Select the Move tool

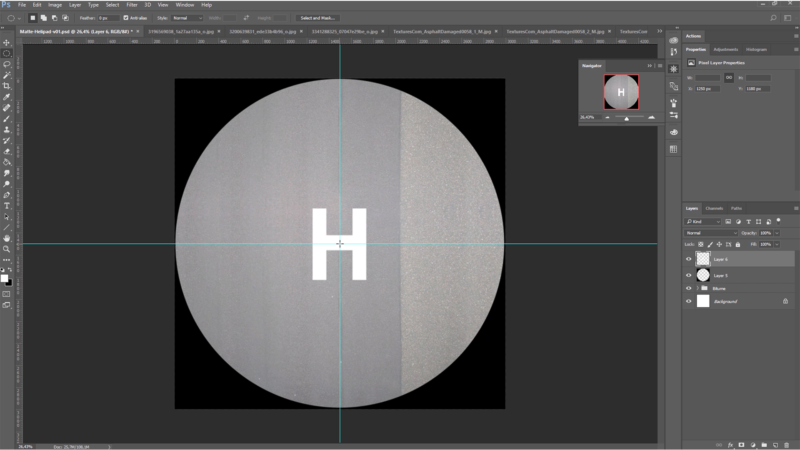click(x=7, y=43)
